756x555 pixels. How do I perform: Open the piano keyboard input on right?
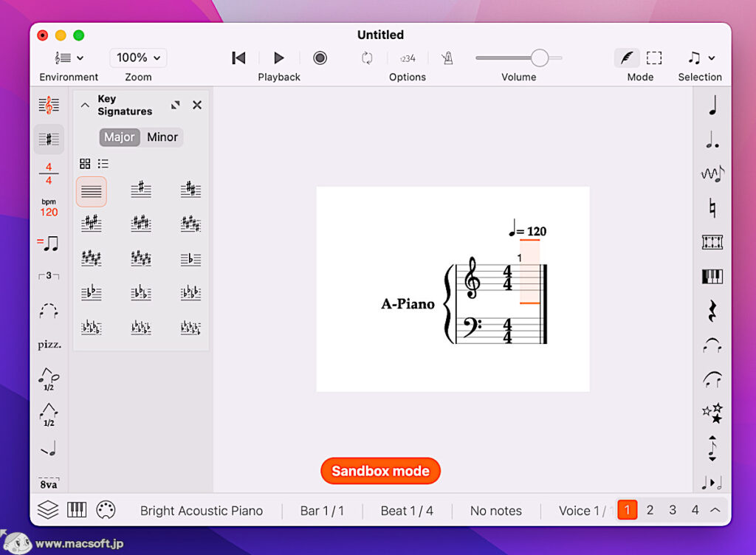click(x=712, y=277)
